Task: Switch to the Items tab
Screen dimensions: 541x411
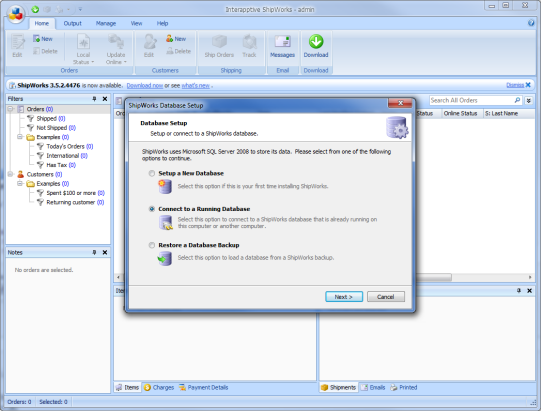Action: tap(127, 388)
